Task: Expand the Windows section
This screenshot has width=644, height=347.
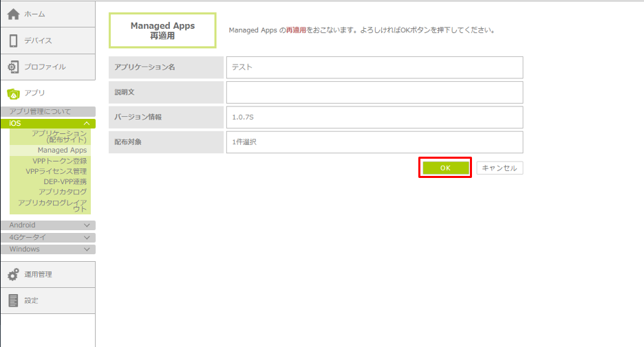Action: [86, 249]
